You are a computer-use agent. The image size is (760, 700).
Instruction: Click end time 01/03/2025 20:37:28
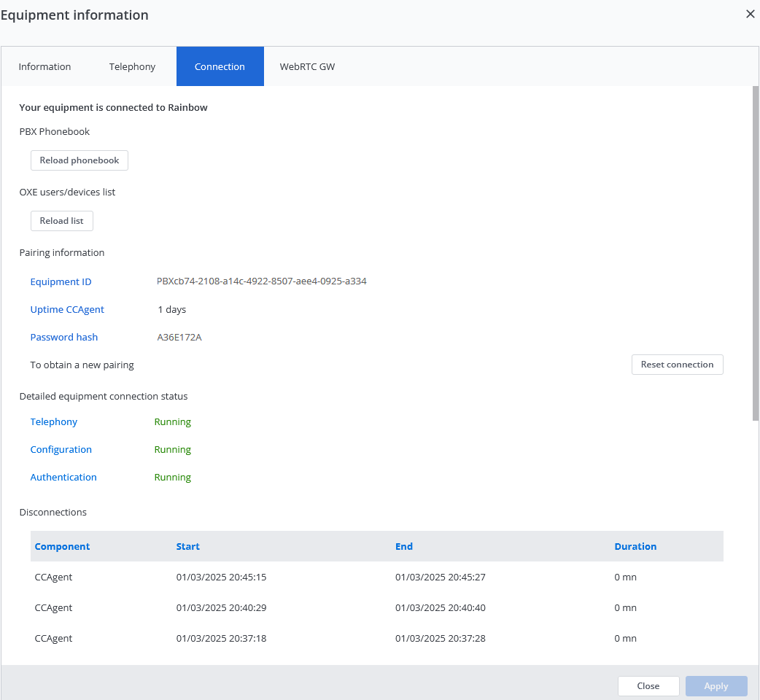pos(441,639)
